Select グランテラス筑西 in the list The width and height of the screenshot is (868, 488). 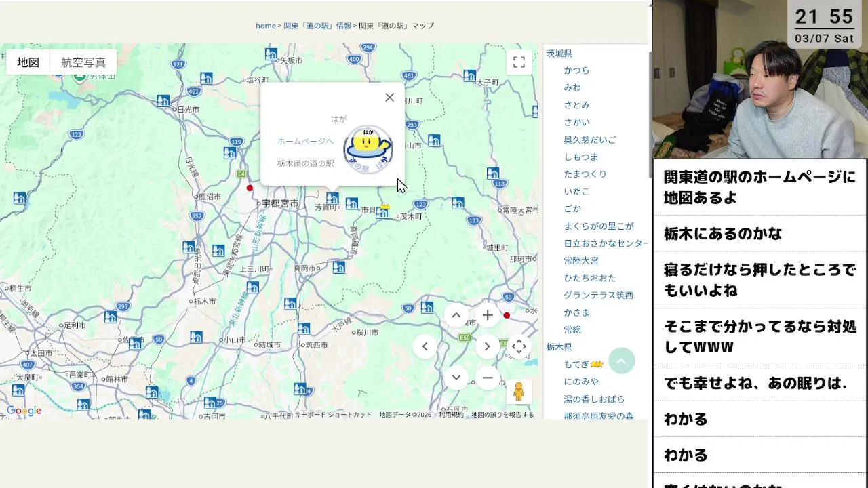(599, 296)
